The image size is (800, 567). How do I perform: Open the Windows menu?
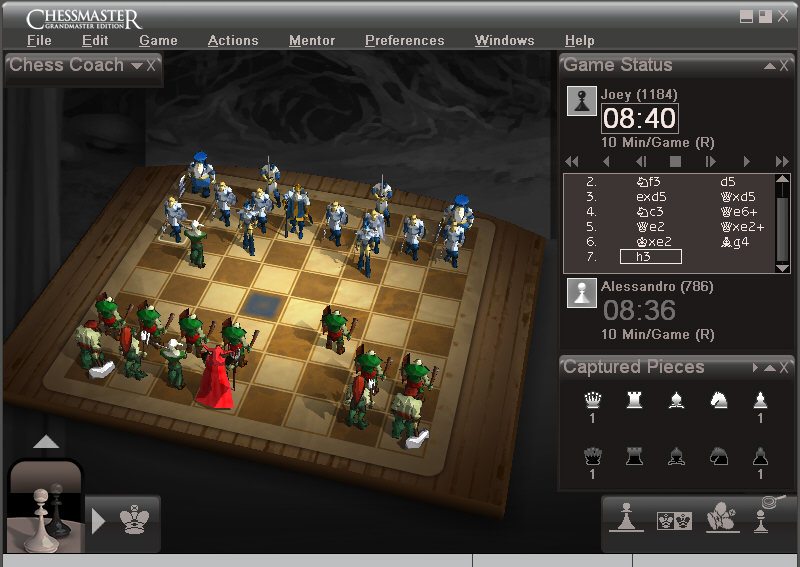504,41
